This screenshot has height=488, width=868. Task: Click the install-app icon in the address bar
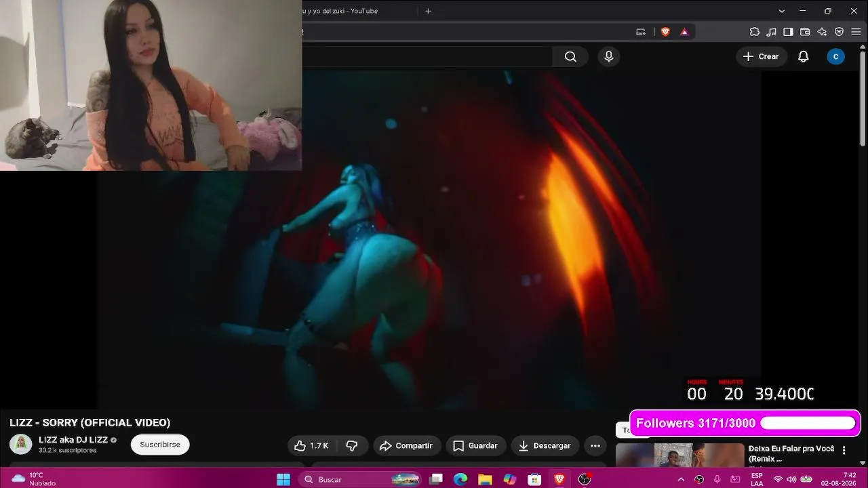pos(641,32)
